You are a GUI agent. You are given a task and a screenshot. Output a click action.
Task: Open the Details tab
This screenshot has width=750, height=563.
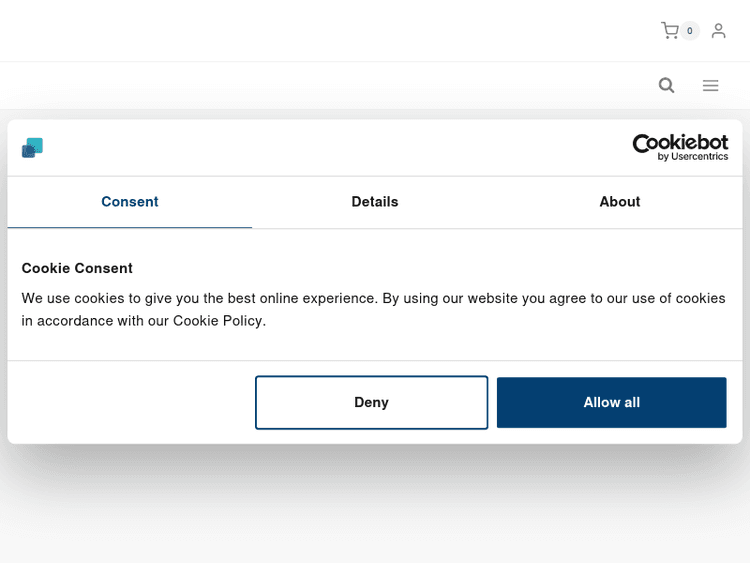375,202
